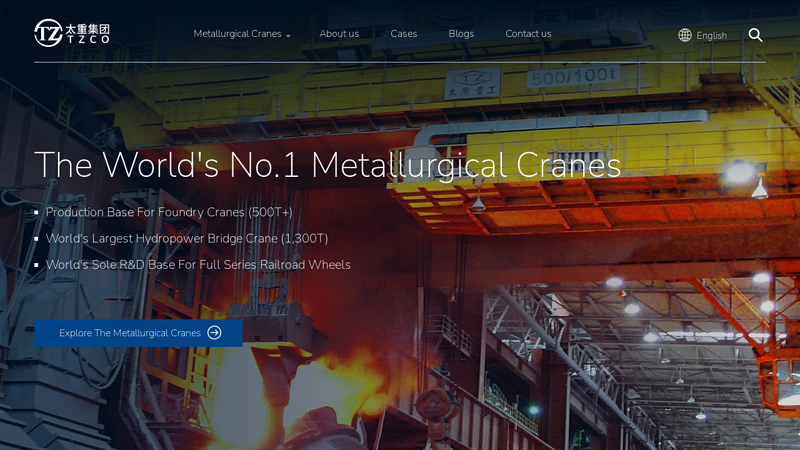Open the search magnifier icon

756,35
